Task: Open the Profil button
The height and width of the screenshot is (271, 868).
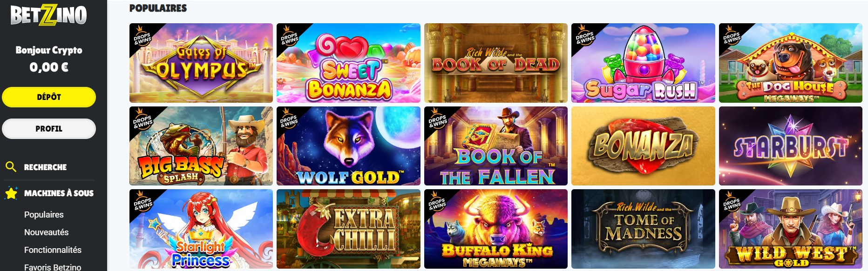Action: pyautogui.click(x=49, y=129)
